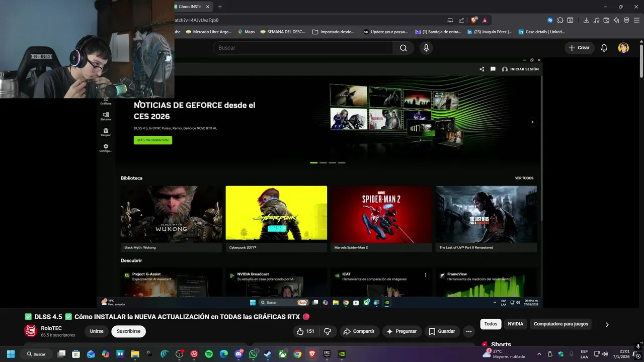This screenshot has height=362, width=644.
Task: Click the Crear button
Action: point(579,48)
